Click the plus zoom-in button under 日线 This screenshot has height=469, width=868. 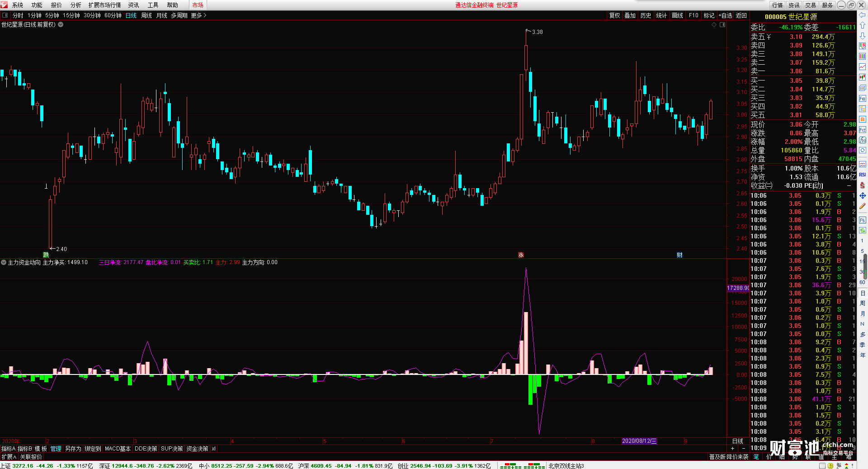[x=732, y=448]
